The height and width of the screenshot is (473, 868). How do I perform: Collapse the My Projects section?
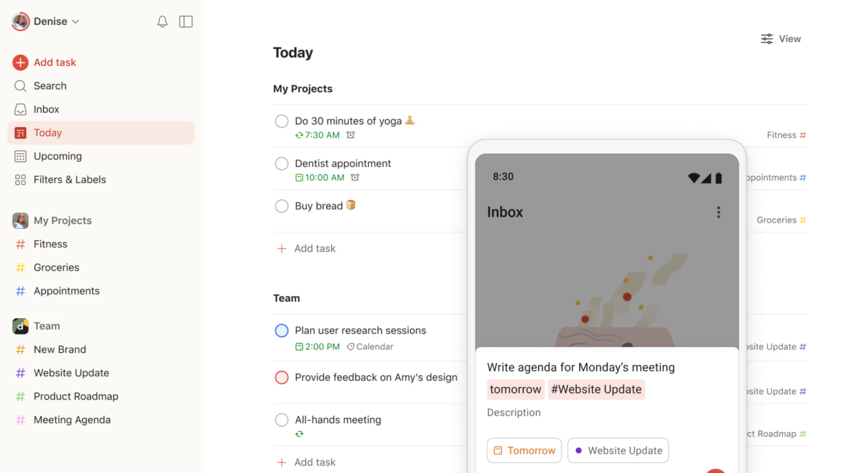click(63, 220)
